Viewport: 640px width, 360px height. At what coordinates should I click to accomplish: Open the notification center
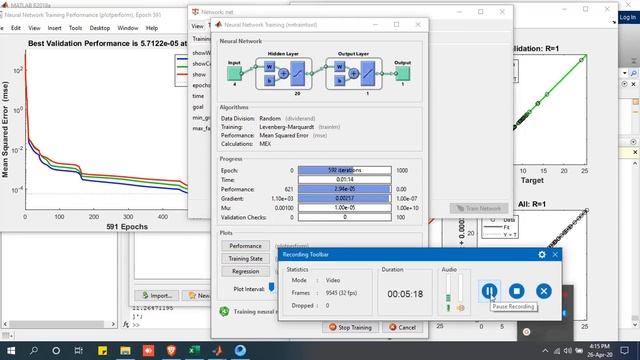(x=624, y=351)
